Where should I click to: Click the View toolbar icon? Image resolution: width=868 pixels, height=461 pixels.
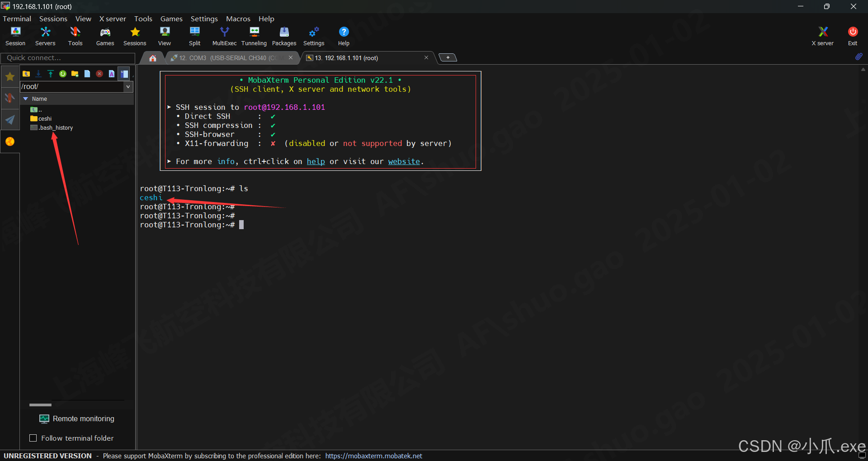(x=165, y=36)
